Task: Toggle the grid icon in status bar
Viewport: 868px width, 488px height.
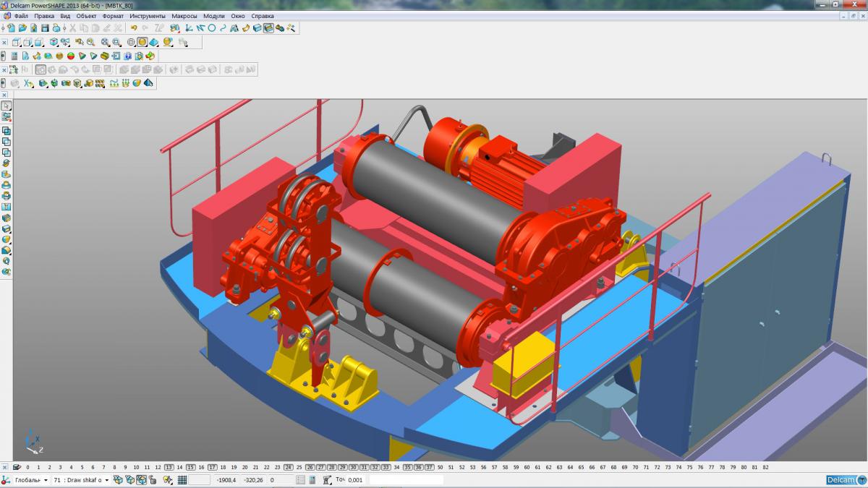Action: coord(182,479)
